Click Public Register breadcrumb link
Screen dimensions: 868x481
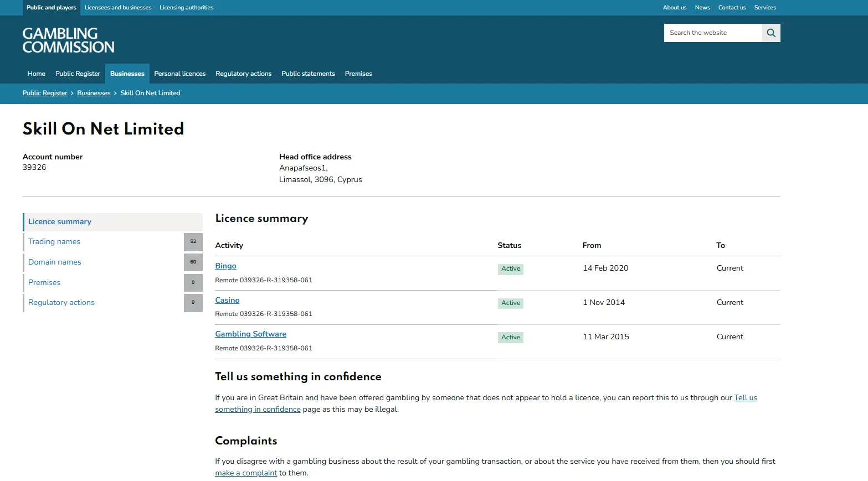tap(45, 93)
